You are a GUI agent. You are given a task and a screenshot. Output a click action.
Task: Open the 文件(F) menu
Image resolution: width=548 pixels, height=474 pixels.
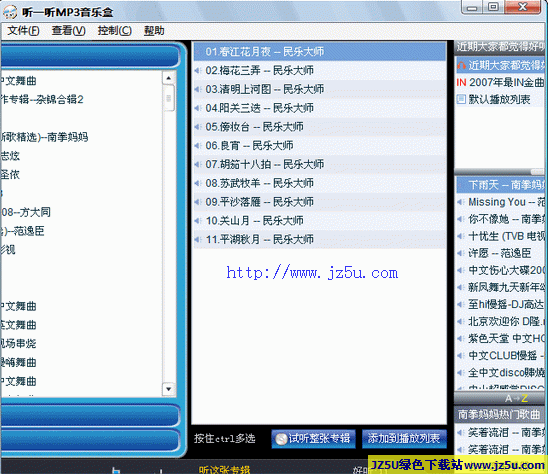point(23,31)
